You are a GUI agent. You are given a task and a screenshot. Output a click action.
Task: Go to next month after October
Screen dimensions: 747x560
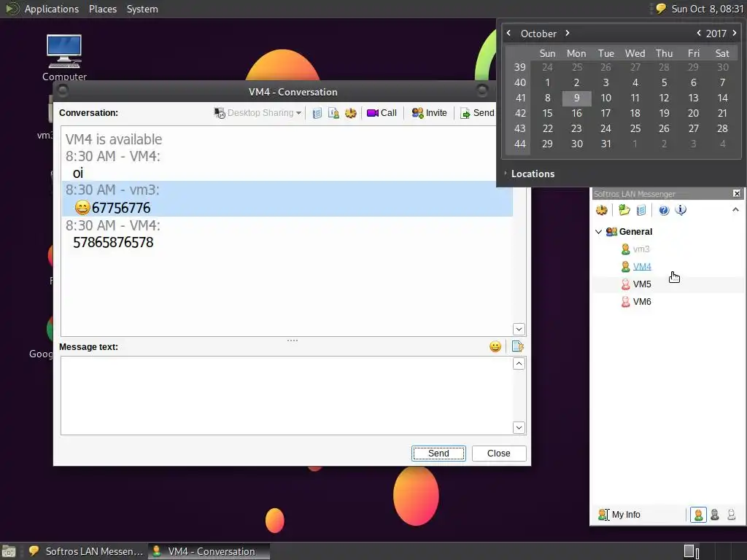(x=568, y=33)
